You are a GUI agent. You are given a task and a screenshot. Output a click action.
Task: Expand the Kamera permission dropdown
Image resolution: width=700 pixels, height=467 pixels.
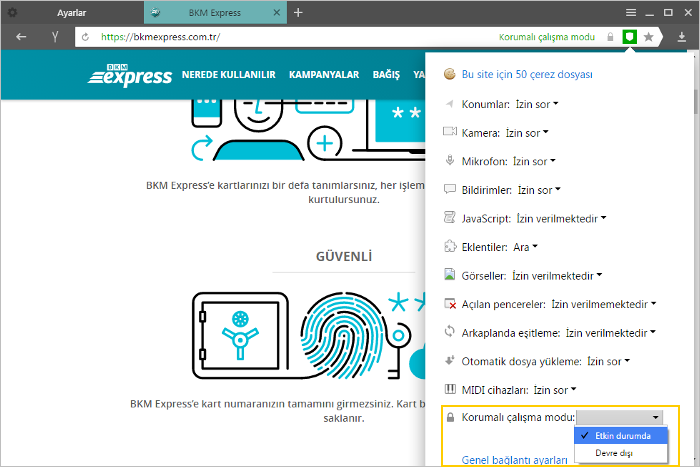click(527, 133)
